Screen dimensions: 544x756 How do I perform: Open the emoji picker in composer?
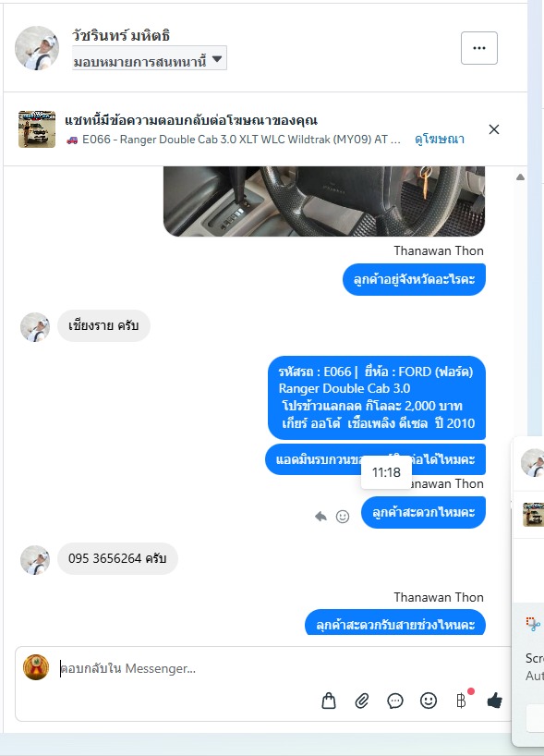point(429,700)
